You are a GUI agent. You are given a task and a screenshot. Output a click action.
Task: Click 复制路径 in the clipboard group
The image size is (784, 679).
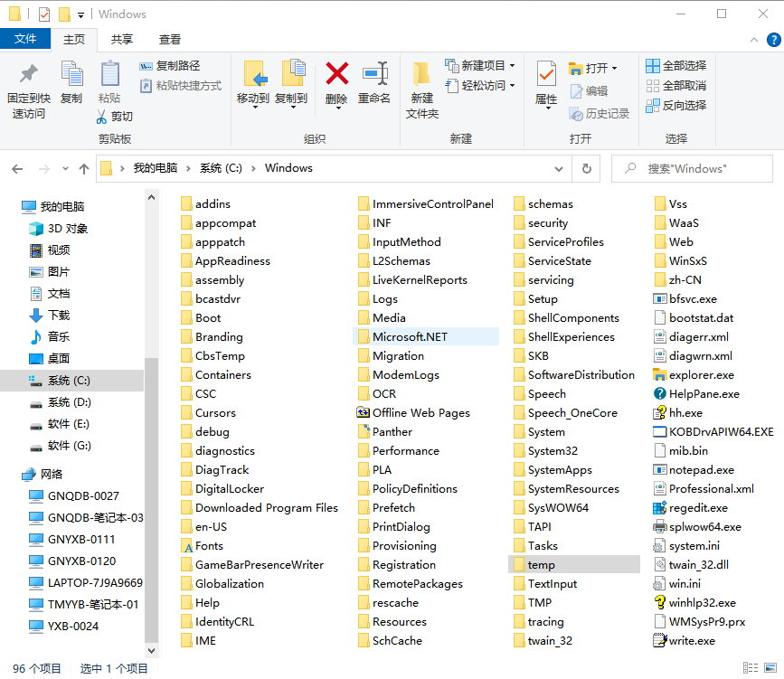(169, 65)
